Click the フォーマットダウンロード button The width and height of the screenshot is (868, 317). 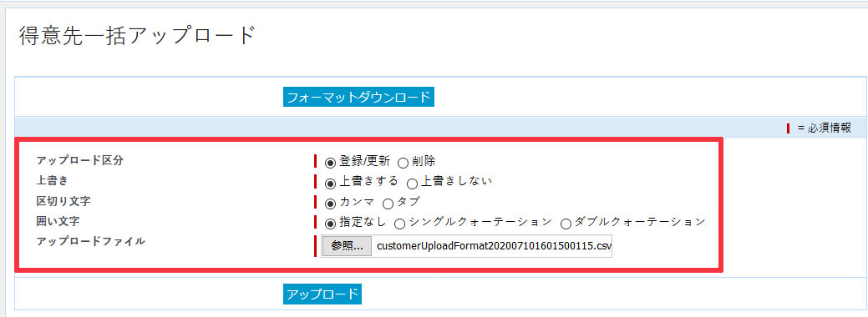click(x=358, y=97)
